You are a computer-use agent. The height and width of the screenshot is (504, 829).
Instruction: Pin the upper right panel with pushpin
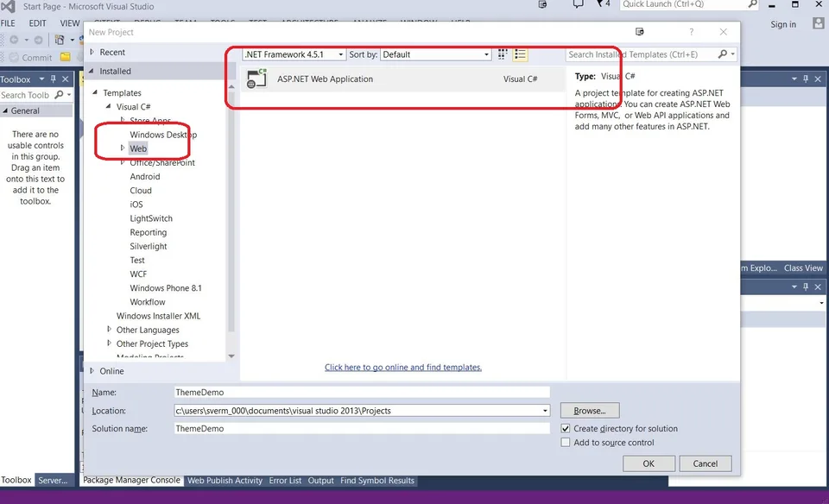point(806,79)
